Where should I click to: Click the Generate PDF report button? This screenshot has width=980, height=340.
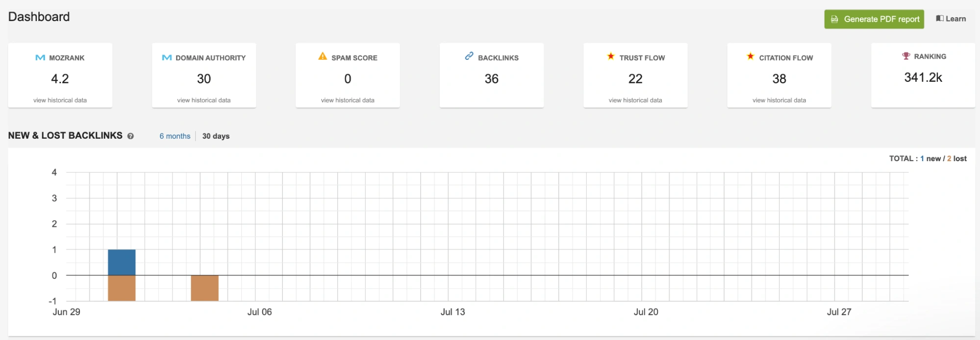point(874,19)
